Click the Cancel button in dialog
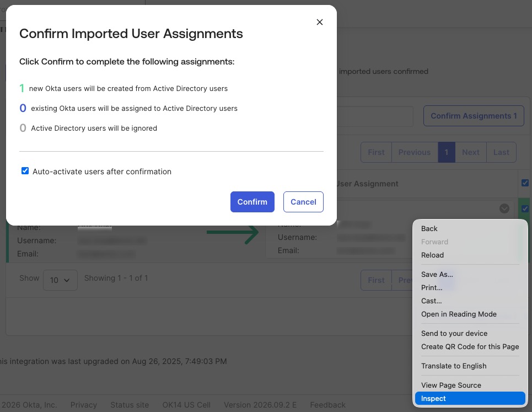The image size is (532, 412). 303,202
